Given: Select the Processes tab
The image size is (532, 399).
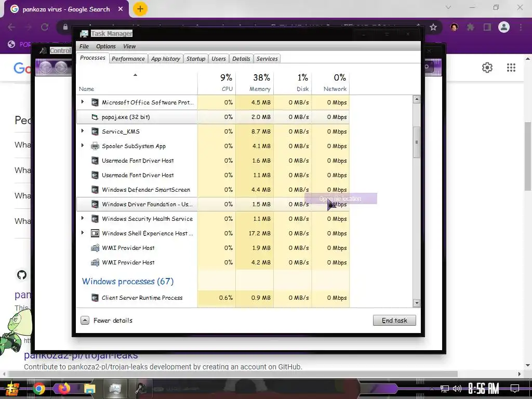Looking at the screenshot, I should [x=92, y=58].
